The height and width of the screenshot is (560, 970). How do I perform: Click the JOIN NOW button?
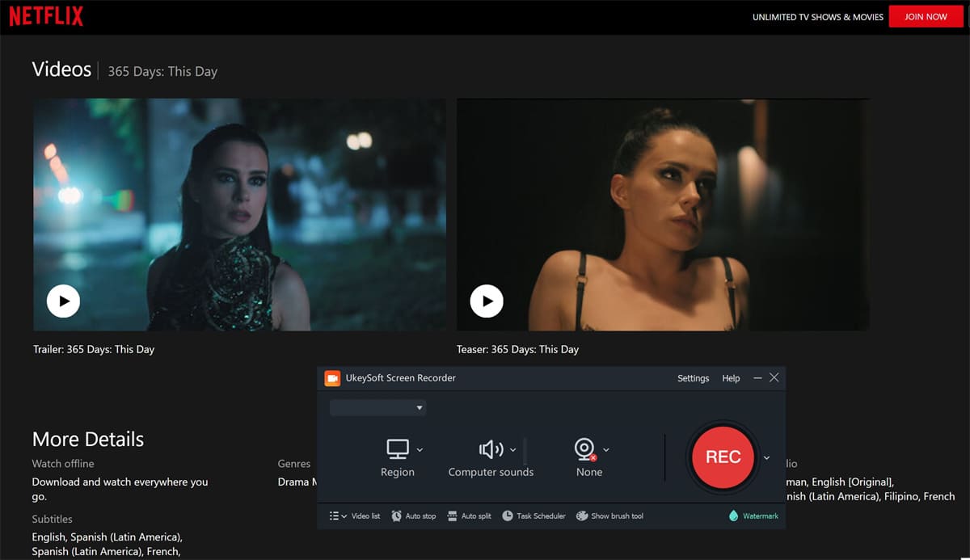(926, 16)
